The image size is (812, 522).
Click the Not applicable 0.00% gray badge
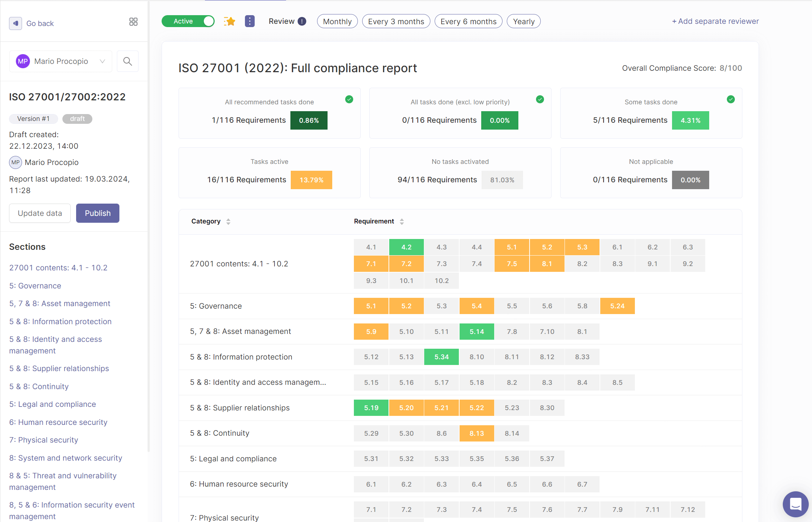click(x=690, y=180)
